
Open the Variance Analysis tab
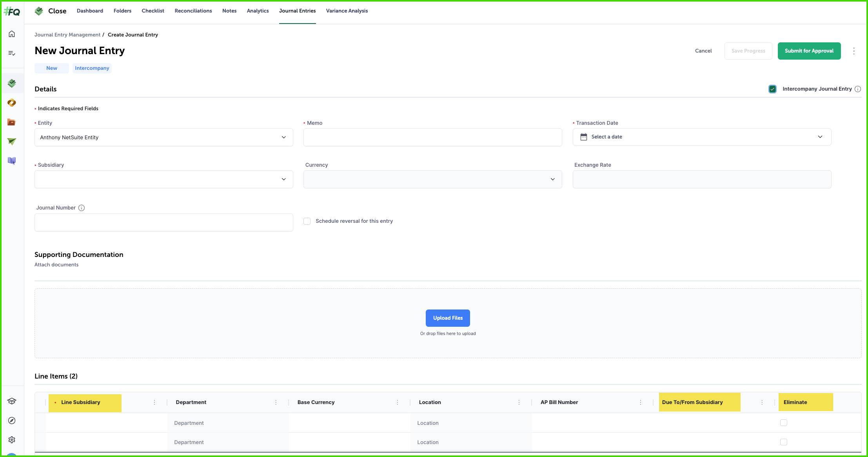(x=347, y=11)
